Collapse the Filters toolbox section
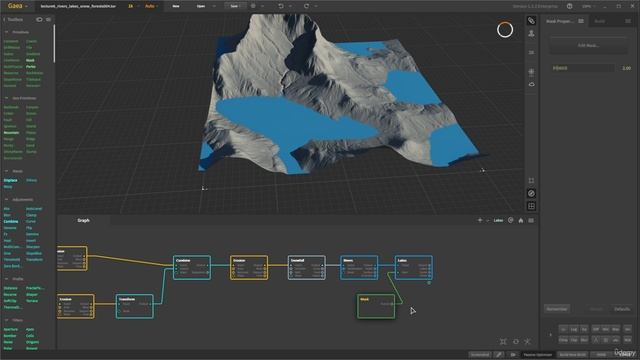Viewport: 640px width, 360px height. (7, 320)
